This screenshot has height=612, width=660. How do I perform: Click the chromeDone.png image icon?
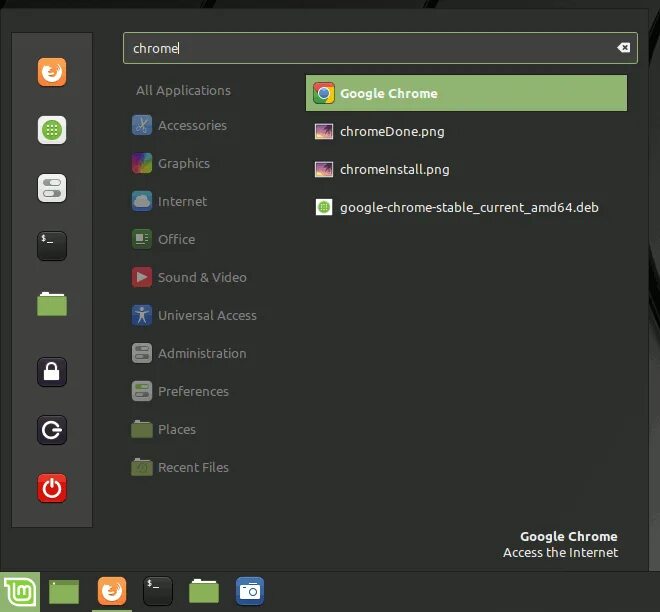coord(324,131)
